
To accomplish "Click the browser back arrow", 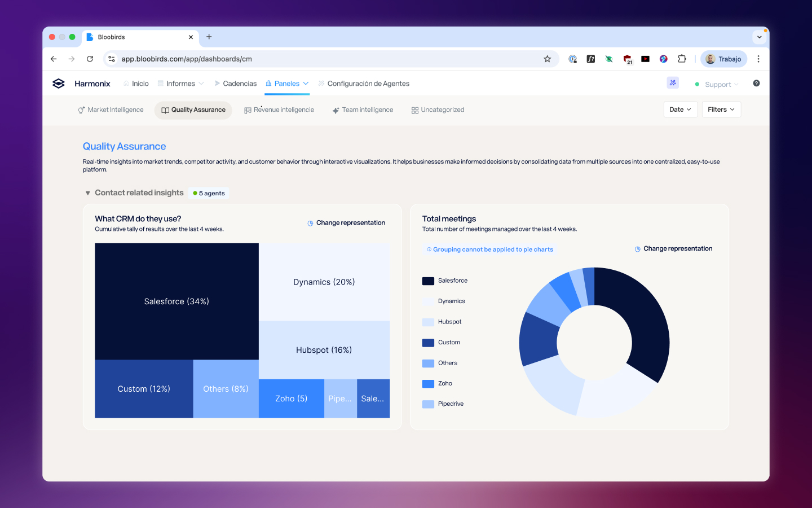I will (x=54, y=59).
